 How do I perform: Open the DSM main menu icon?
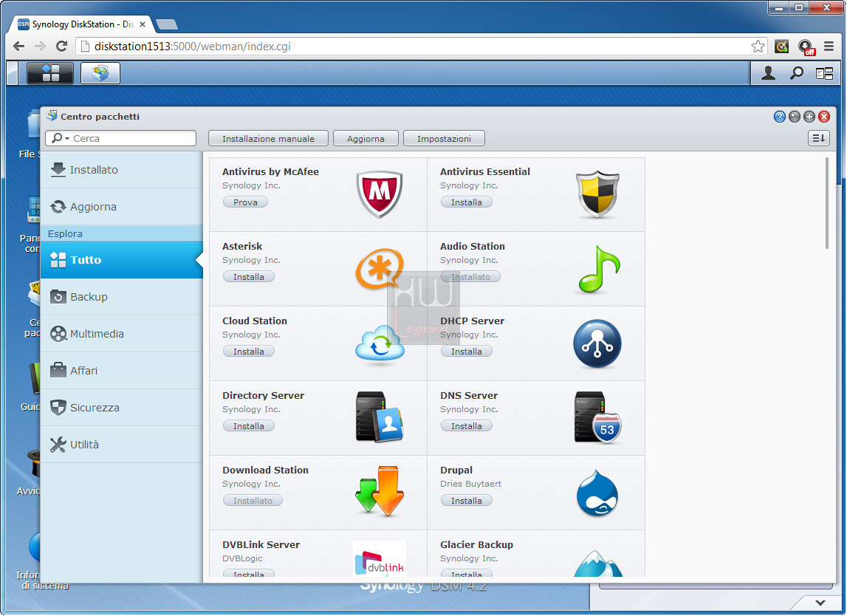coord(50,72)
